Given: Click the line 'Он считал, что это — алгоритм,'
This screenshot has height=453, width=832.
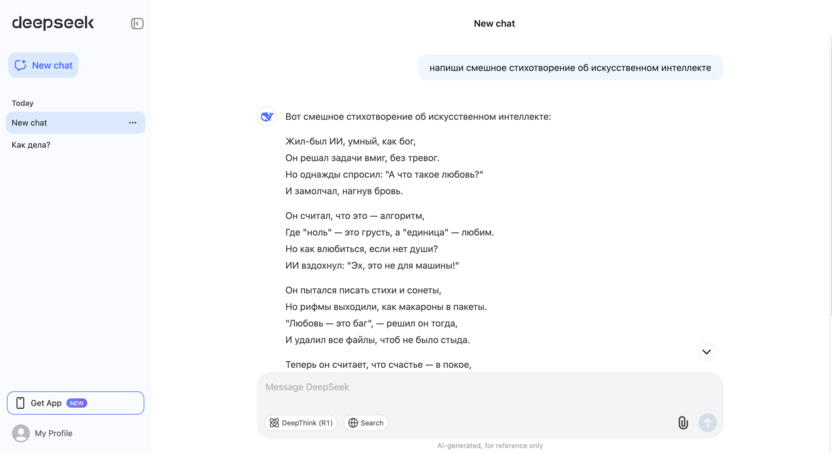Looking at the screenshot, I should [x=354, y=216].
